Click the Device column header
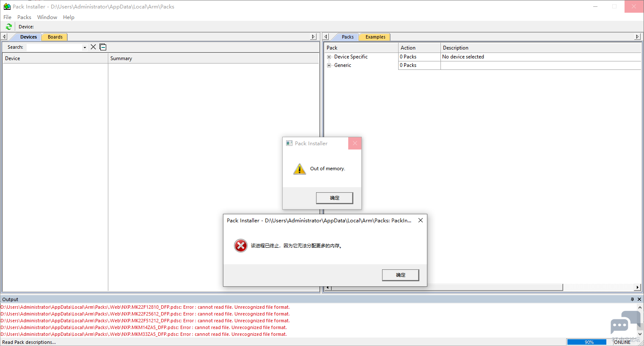The width and height of the screenshot is (644, 346). [55, 58]
